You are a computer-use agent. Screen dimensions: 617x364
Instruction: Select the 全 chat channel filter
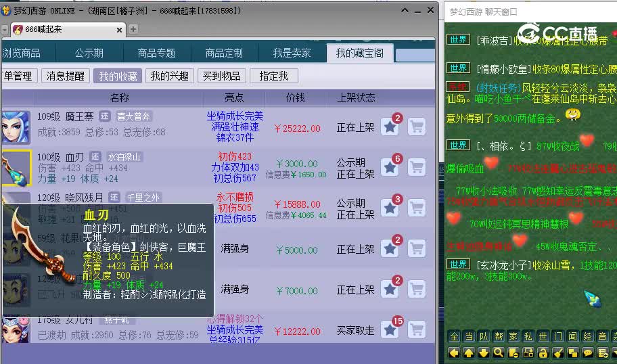454,336
